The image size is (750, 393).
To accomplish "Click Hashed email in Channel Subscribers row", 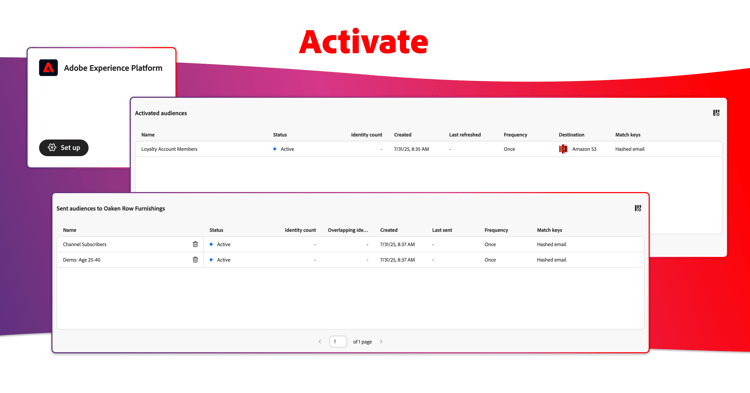I will coord(551,244).
